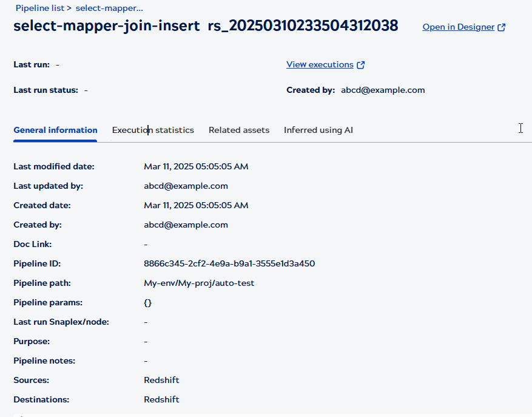
Task: Click the Sources value Redshift
Action: [x=161, y=380]
